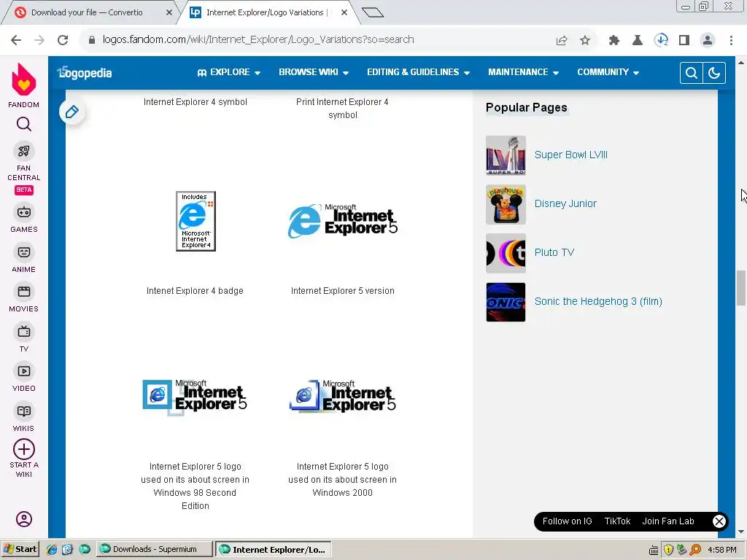Viewport: 747px width, 560px height.
Task: Open a new browser tab
Action: [373, 13]
